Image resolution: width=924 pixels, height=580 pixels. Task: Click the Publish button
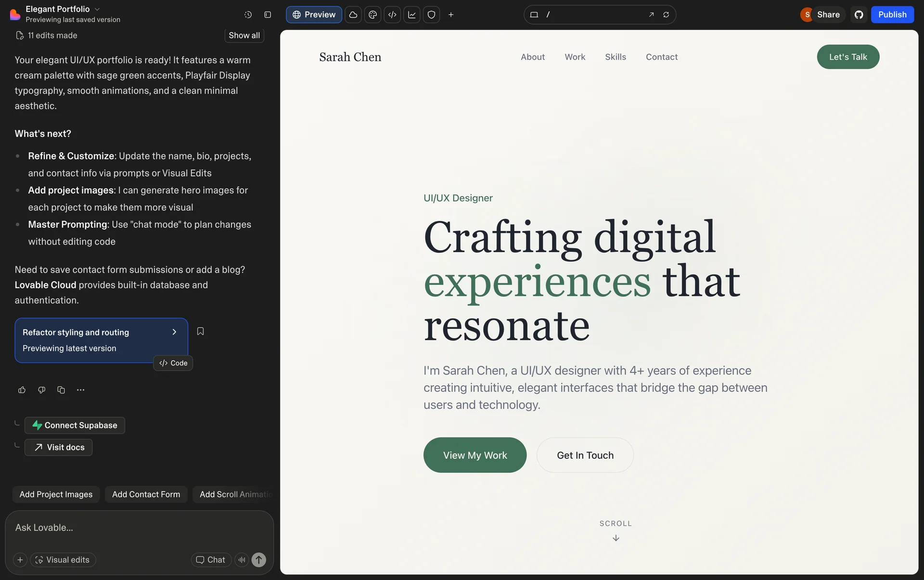(x=892, y=14)
